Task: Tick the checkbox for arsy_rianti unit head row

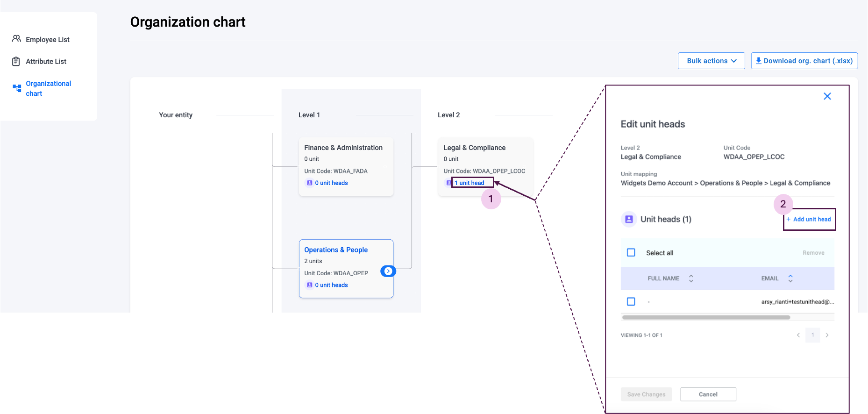Action: click(631, 302)
